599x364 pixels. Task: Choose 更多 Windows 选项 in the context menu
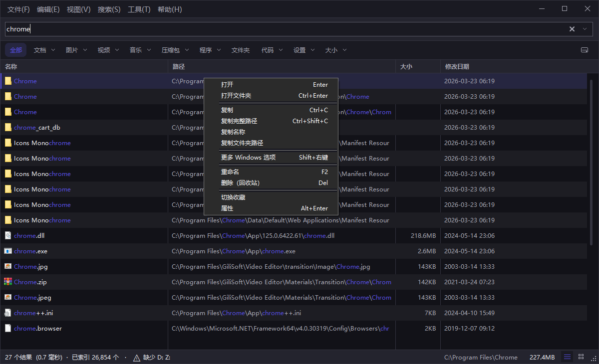point(271,158)
